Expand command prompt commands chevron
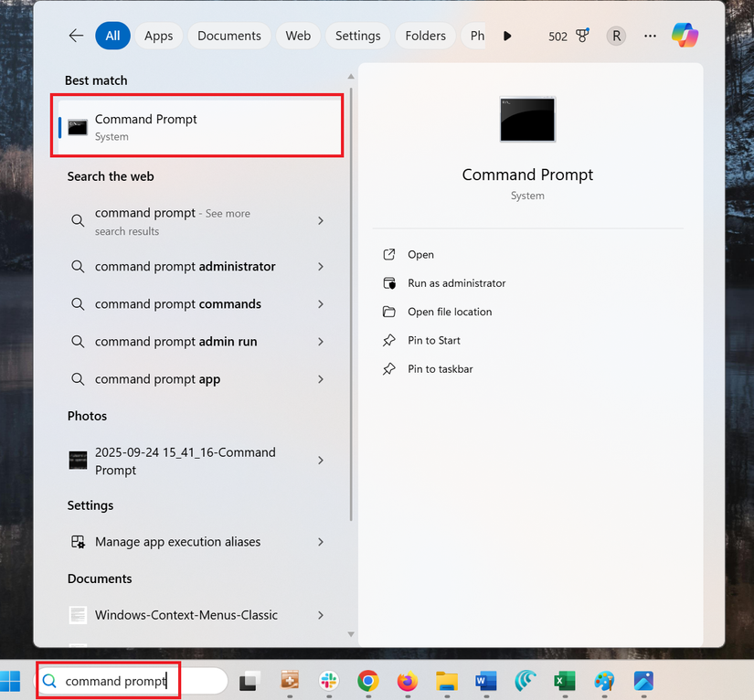This screenshot has height=700, width=754. click(x=321, y=303)
